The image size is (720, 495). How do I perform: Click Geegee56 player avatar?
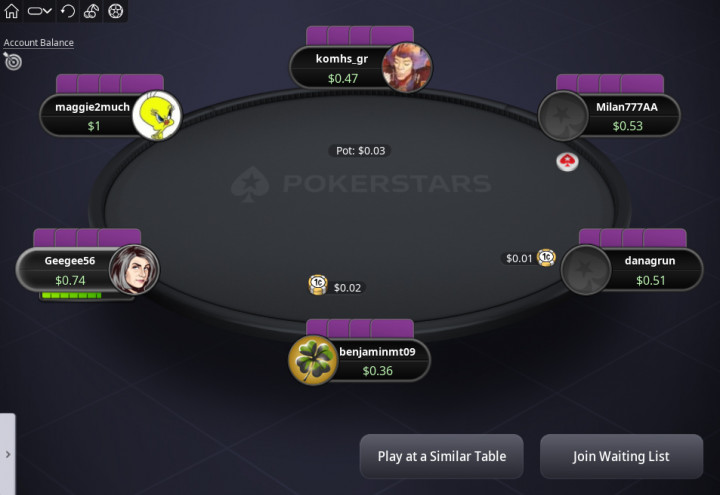point(134,270)
